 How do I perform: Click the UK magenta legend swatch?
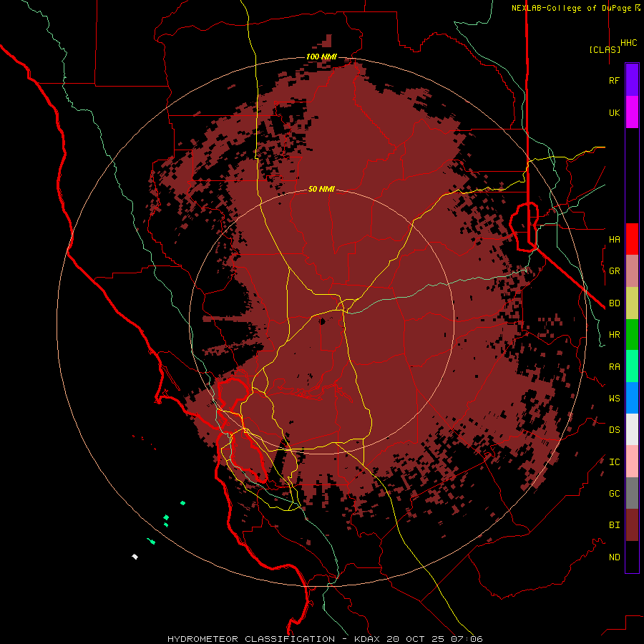click(632, 112)
